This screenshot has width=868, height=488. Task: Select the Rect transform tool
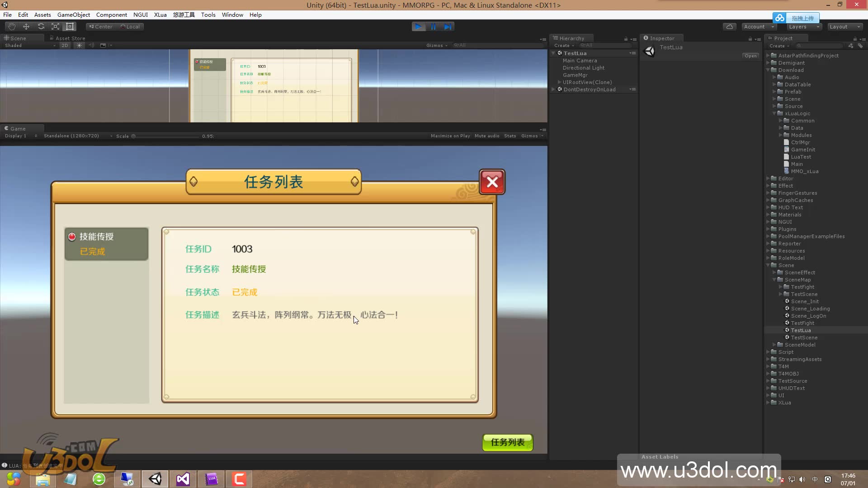[70, 27]
